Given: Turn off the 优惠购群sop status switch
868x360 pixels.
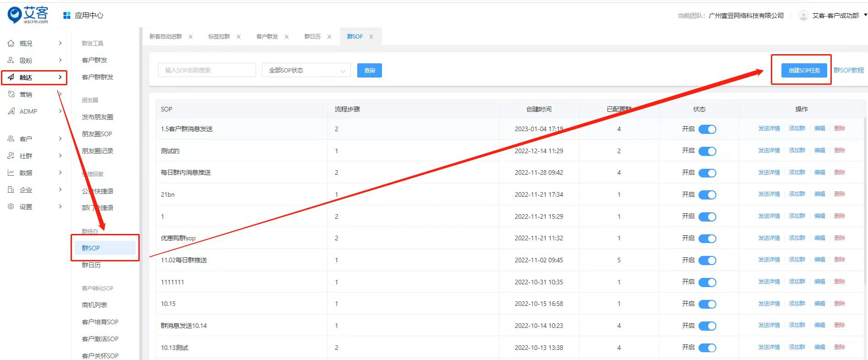Looking at the screenshot, I should tap(707, 238).
